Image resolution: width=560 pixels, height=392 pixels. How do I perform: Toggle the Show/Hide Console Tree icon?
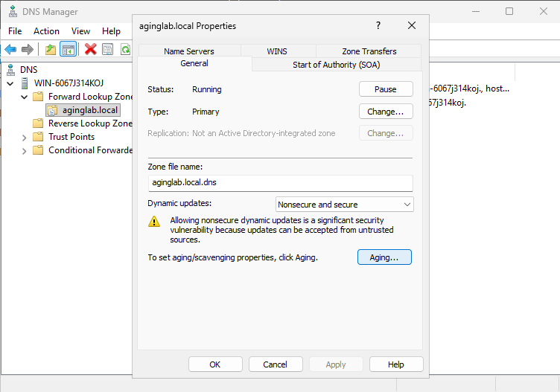tap(69, 49)
